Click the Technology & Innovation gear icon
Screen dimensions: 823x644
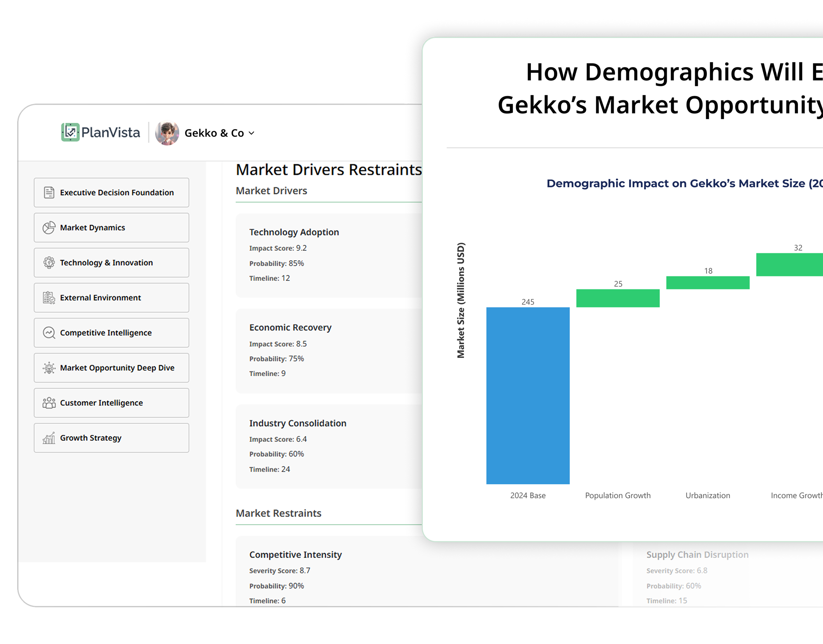point(49,263)
